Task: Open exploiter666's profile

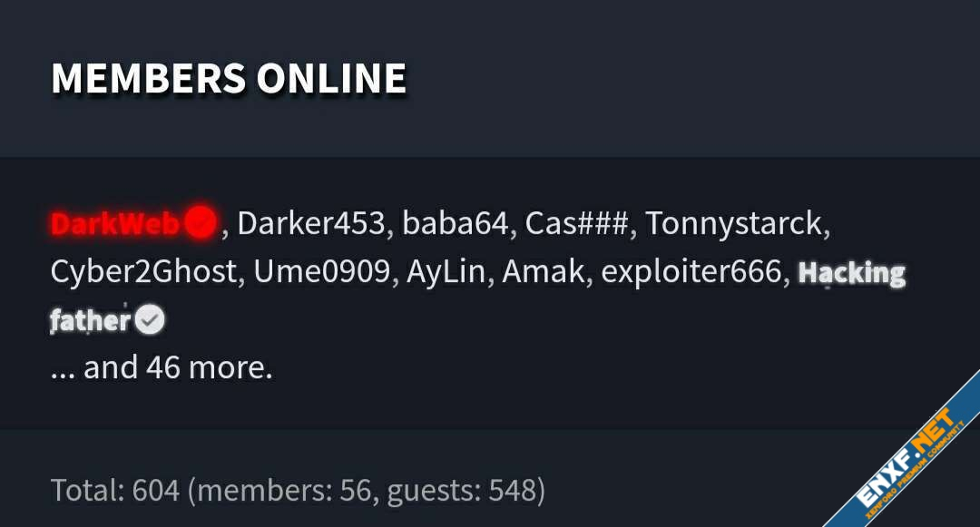Action: pos(691,272)
